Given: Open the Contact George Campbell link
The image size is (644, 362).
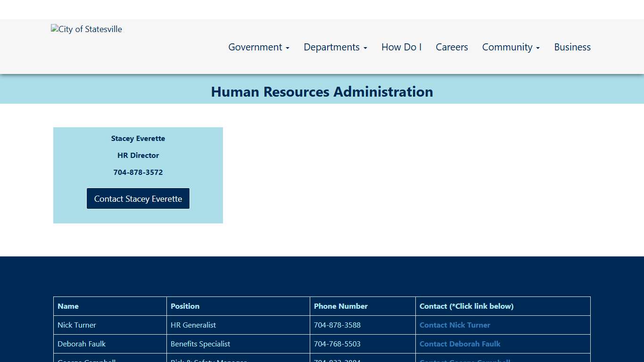Looking at the screenshot, I should [x=465, y=361].
